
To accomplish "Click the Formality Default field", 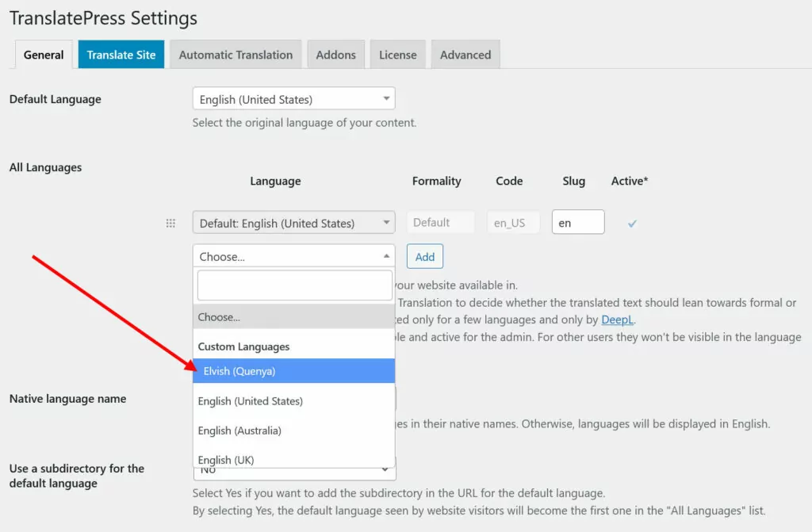I will [440, 223].
